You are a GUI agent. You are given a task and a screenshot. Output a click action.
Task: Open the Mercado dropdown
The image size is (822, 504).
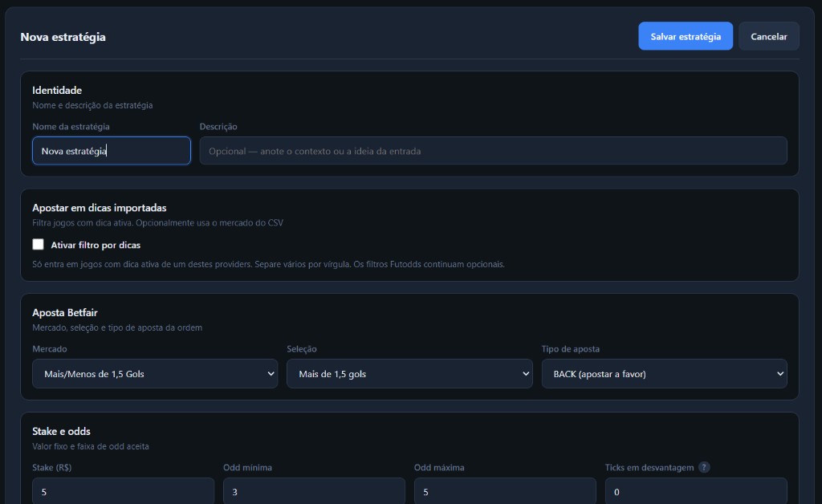155,373
